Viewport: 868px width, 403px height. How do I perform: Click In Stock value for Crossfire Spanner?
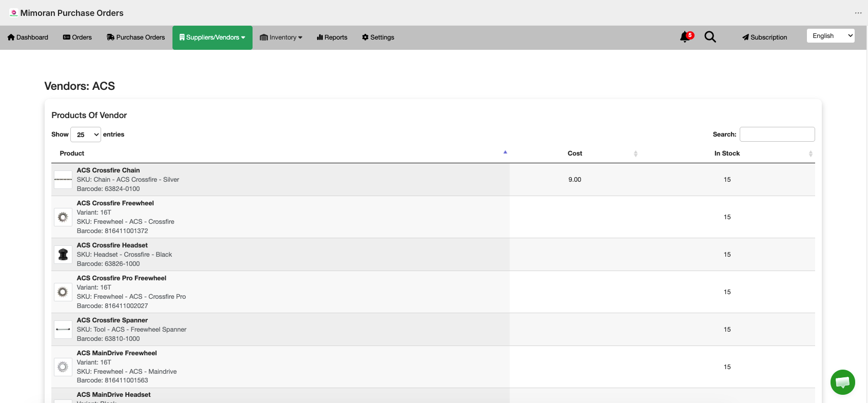tap(727, 330)
